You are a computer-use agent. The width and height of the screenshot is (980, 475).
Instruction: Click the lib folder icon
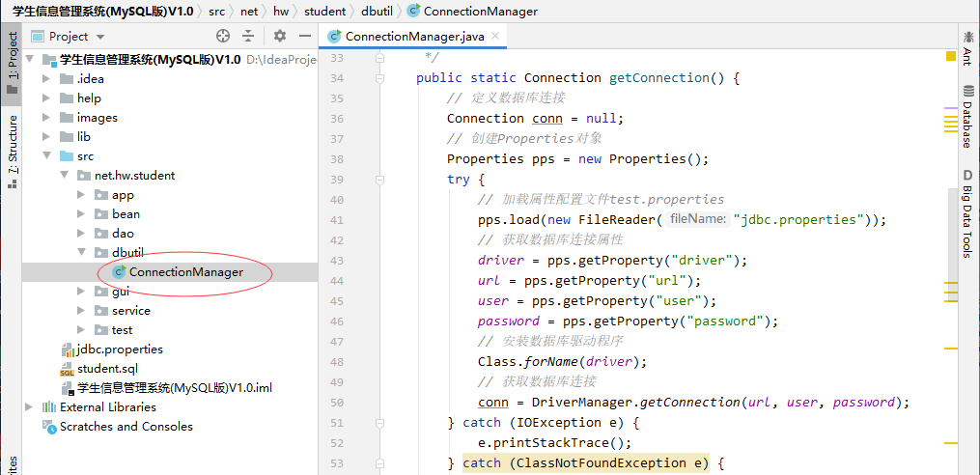[x=67, y=137]
